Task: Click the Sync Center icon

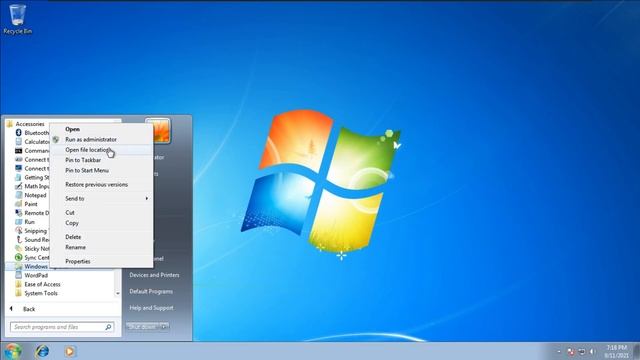Action: coord(18,258)
